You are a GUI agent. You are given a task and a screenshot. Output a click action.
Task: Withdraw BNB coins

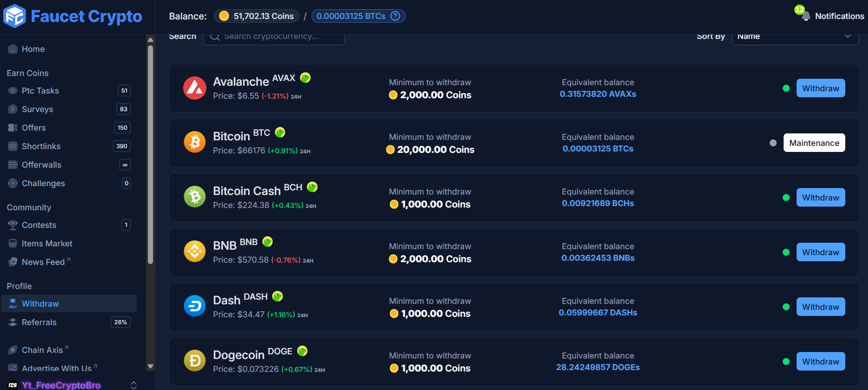pyautogui.click(x=821, y=252)
